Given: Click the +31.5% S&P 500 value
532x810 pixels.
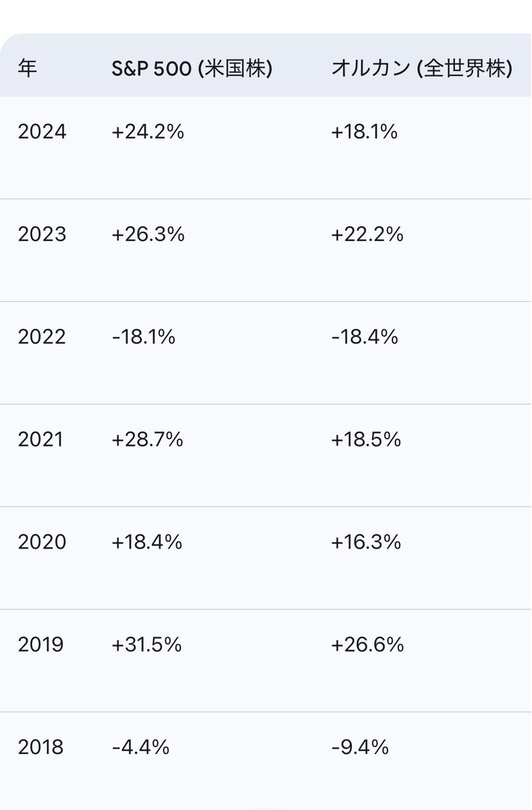Looking at the screenshot, I should pos(147,644).
